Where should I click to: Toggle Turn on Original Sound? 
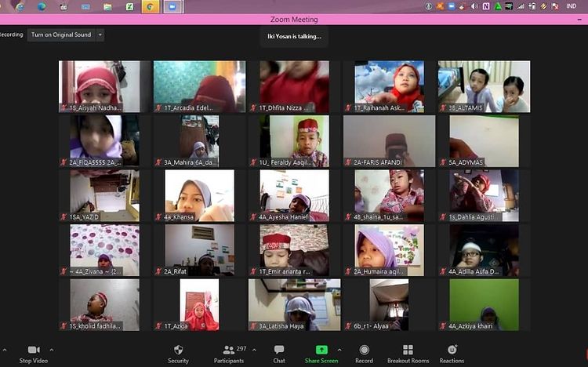pos(60,35)
